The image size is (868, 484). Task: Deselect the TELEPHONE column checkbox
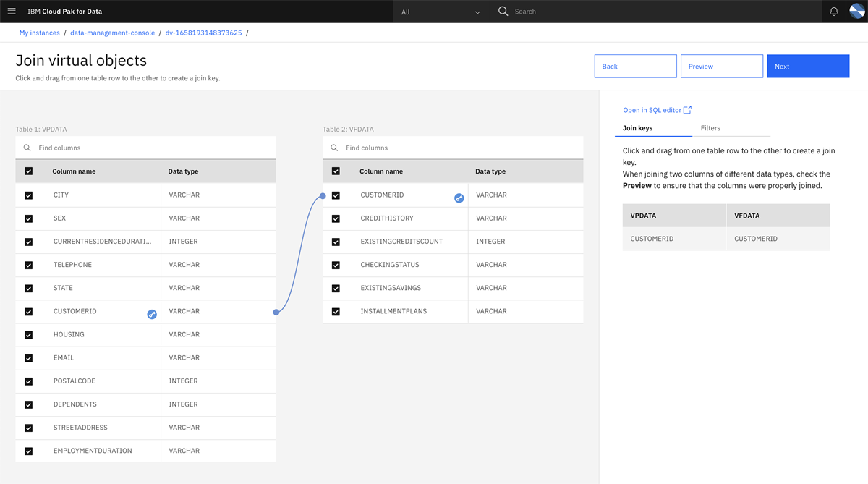[x=27, y=265]
